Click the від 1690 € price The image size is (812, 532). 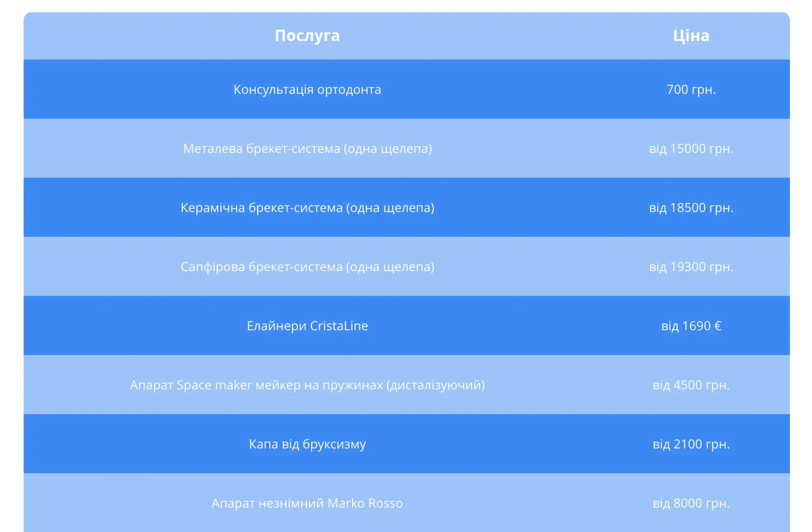[x=691, y=326]
